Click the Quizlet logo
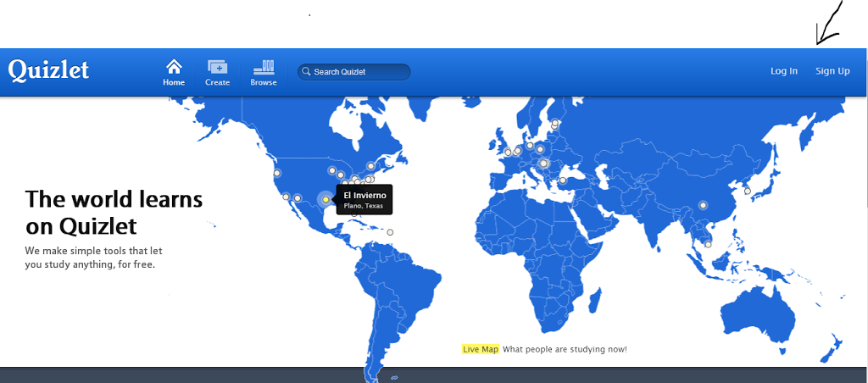Image resolution: width=868 pixels, height=383 pixels. click(x=48, y=71)
